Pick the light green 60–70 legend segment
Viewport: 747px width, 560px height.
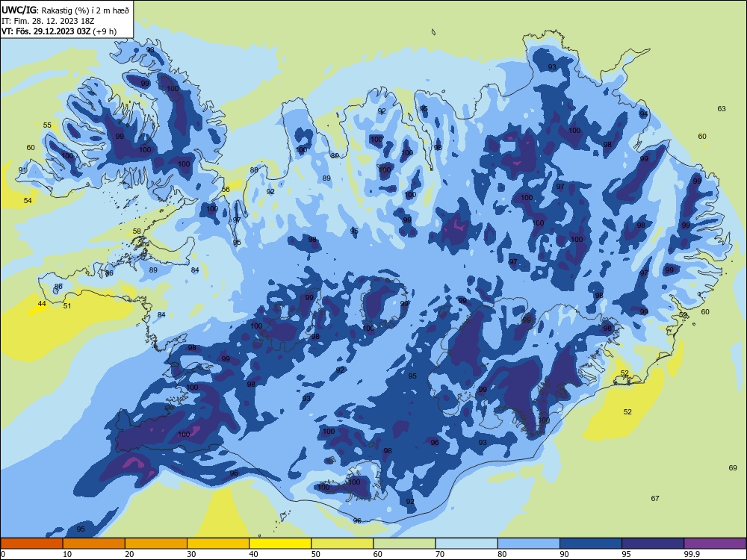click(x=404, y=544)
